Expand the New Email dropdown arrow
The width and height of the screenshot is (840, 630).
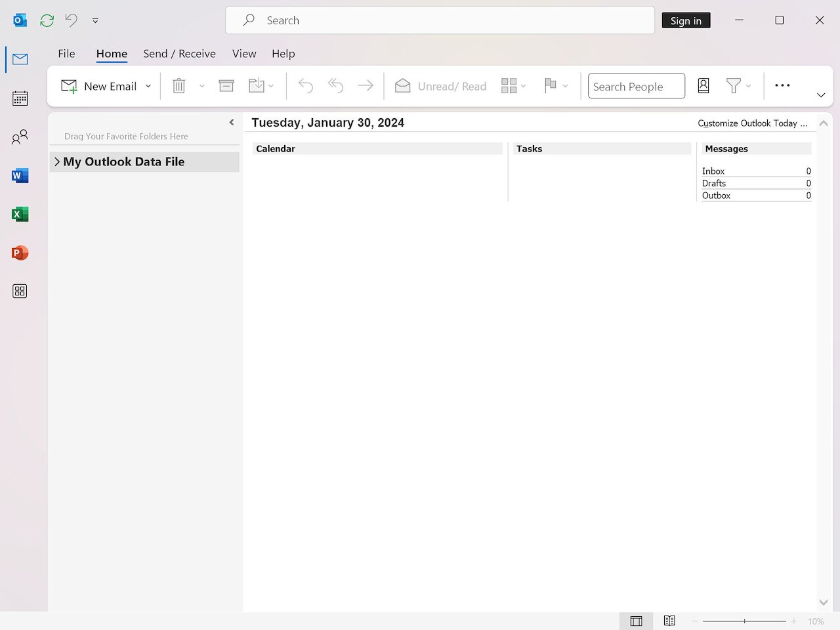tap(148, 85)
